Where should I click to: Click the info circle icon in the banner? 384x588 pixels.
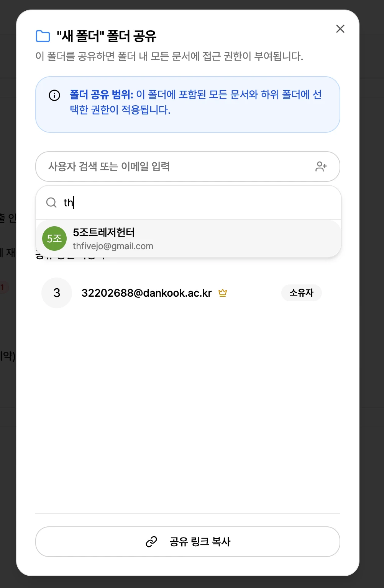(54, 95)
